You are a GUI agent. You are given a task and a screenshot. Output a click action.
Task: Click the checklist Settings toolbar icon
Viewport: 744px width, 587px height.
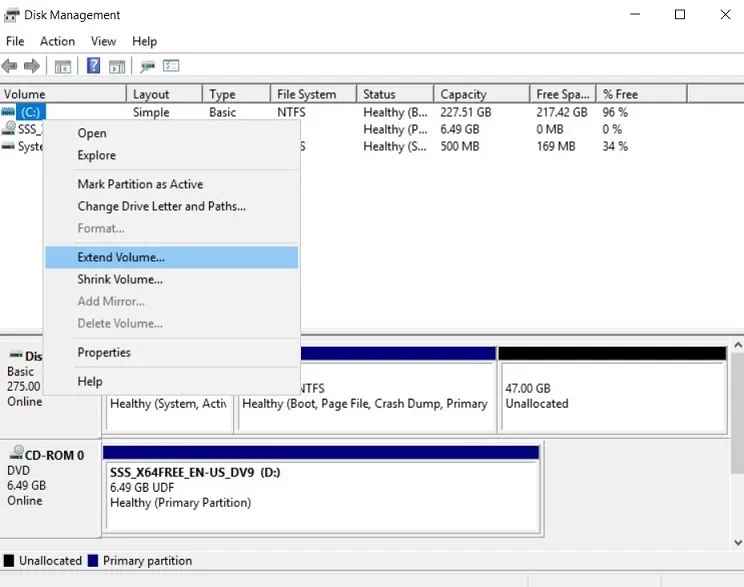click(171, 66)
